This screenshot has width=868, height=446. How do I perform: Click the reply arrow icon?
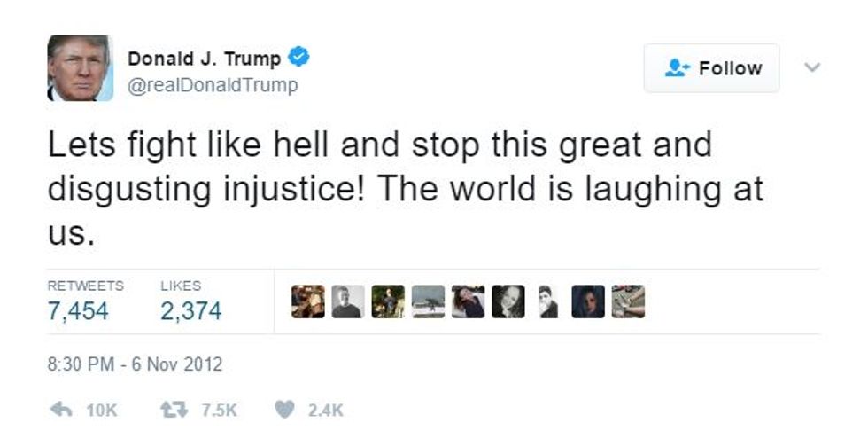click(x=61, y=410)
